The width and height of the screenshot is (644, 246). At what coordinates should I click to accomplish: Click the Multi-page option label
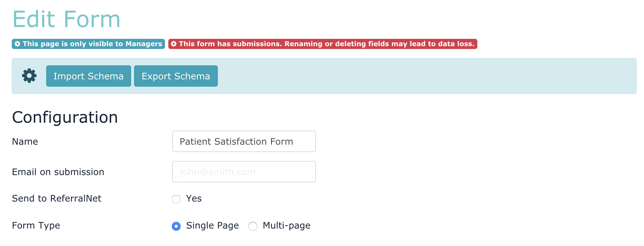287,225
